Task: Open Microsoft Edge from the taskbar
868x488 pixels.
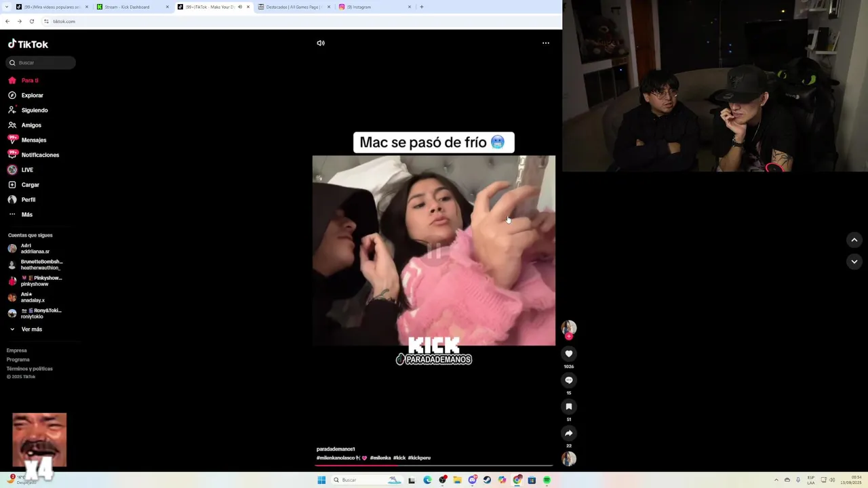Action: tap(427, 480)
